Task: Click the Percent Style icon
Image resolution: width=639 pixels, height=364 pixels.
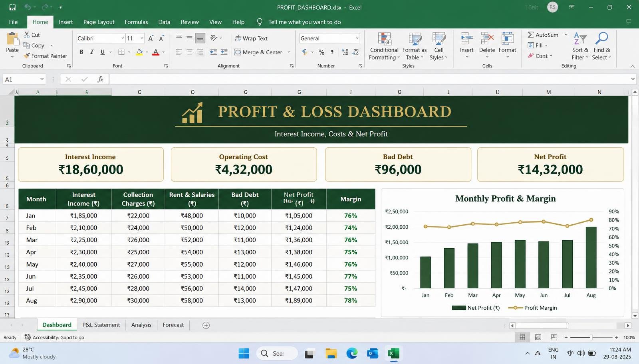Action: (x=321, y=52)
